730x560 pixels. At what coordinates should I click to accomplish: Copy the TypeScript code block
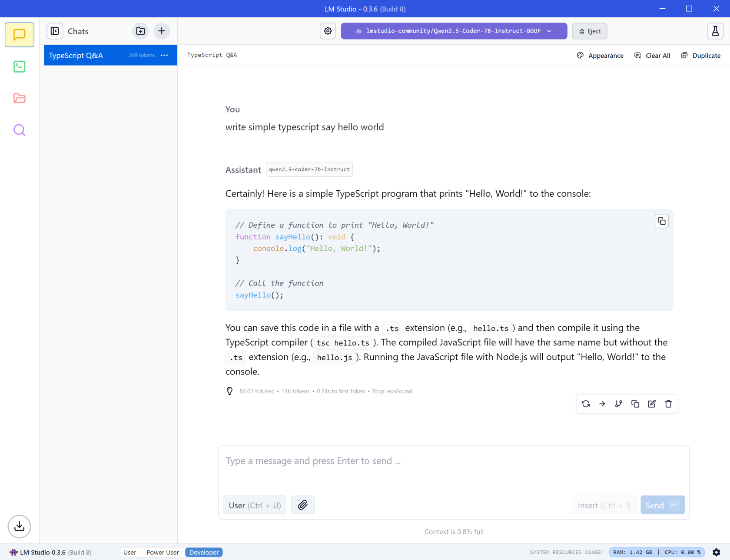pyautogui.click(x=662, y=221)
